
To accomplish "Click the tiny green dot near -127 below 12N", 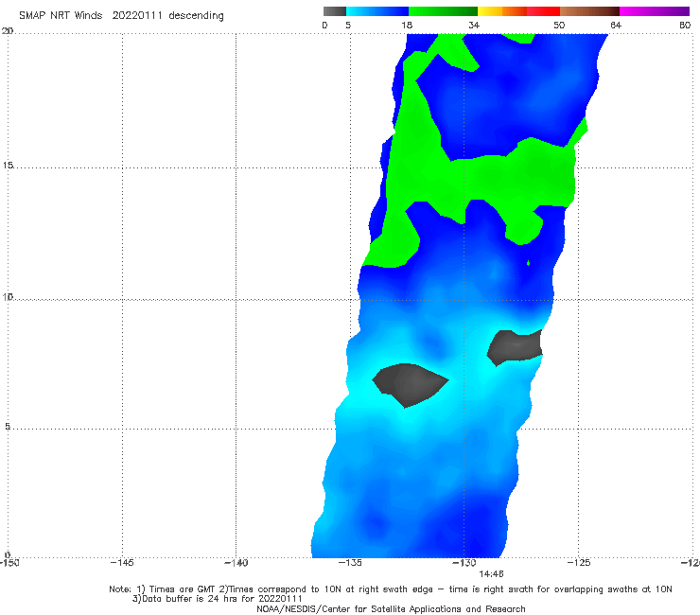I will pos(528,263).
